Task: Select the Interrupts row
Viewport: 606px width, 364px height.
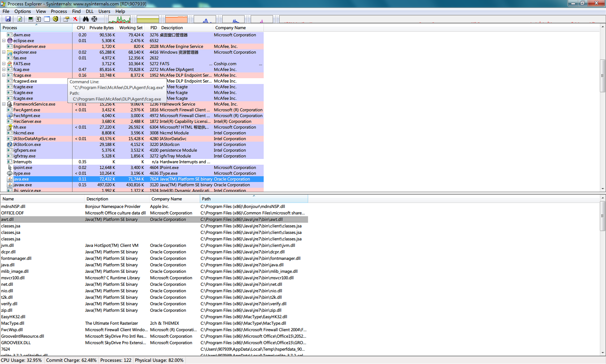Action: click(x=132, y=162)
